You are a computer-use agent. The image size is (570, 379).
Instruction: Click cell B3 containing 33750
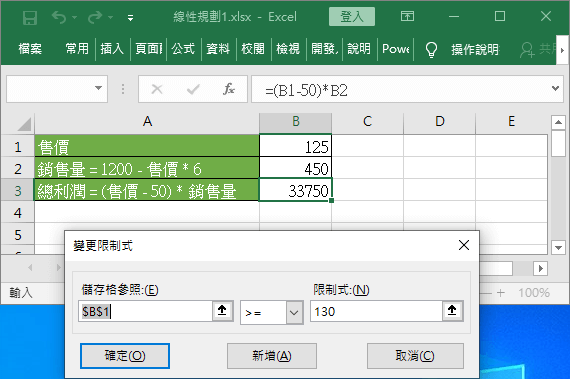pyautogui.click(x=296, y=190)
